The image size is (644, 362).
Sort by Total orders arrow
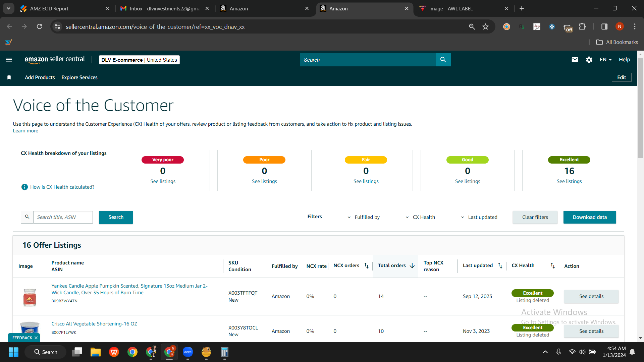click(x=412, y=266)
